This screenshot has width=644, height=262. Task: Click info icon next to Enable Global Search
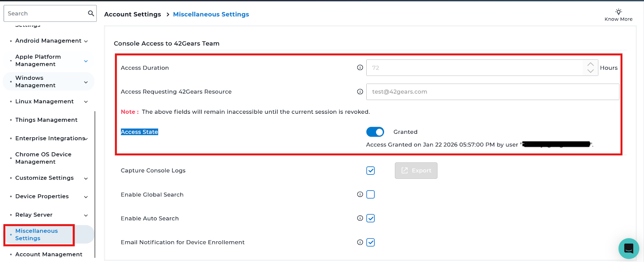[x=360, y=194]
